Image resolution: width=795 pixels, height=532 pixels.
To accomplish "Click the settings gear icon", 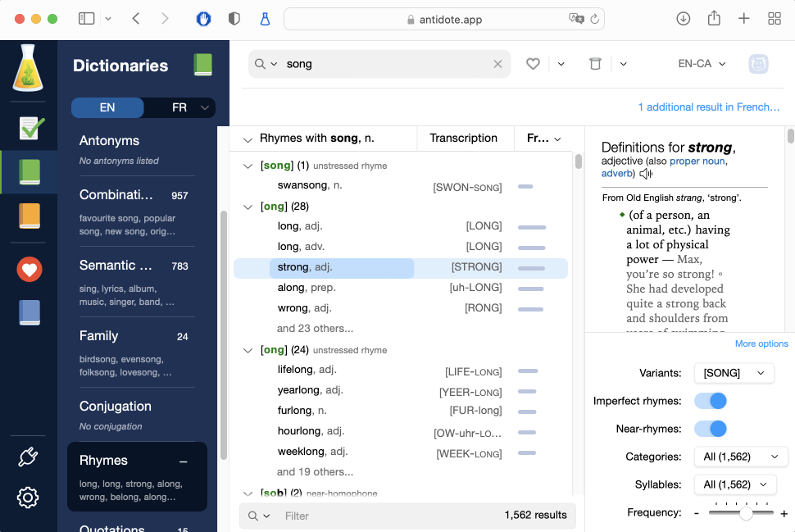I will [x=28, y=497].
